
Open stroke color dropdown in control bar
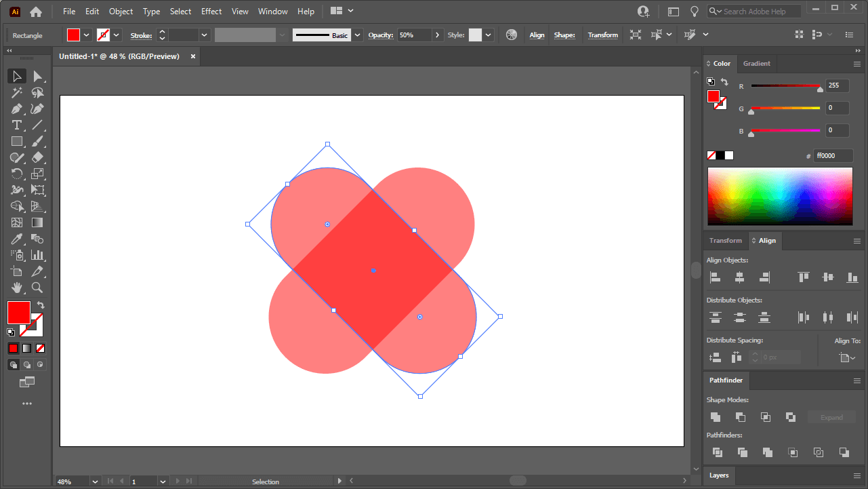[117, 35]
